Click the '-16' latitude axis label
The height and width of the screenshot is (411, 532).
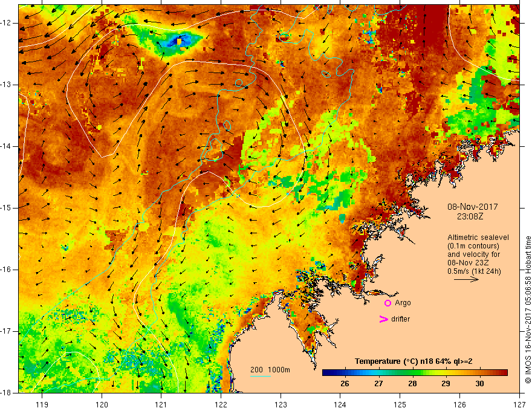pos(7,270)
